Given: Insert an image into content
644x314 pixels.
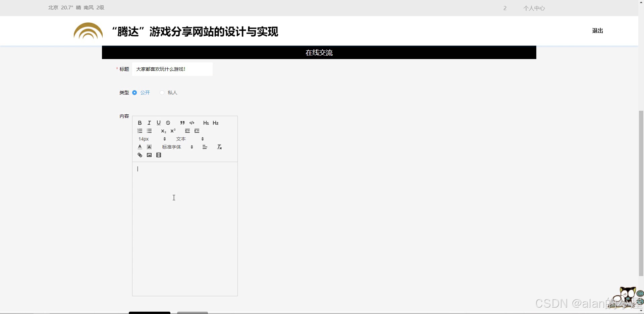Looking at the screenshot, I should [149, 155].
